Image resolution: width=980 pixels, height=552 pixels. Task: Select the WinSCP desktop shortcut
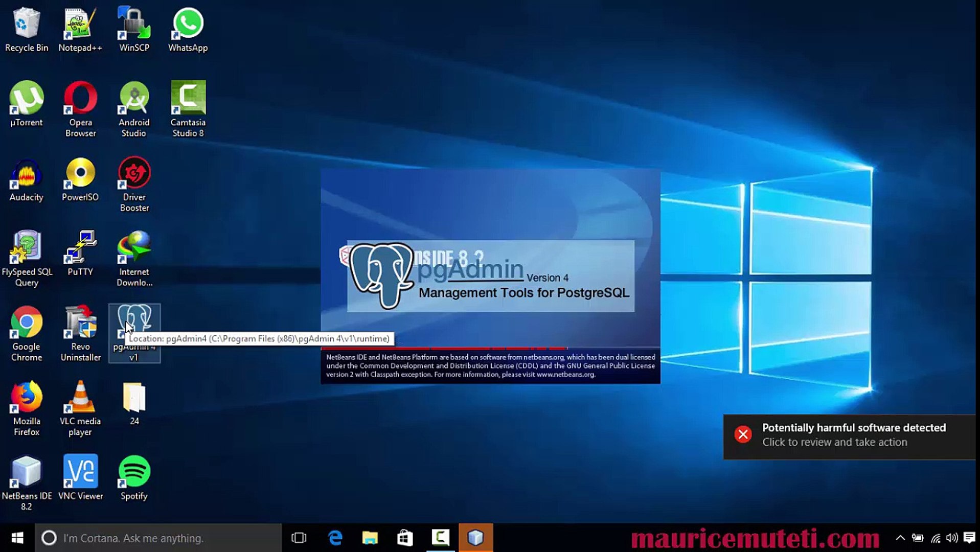point(134,30)
